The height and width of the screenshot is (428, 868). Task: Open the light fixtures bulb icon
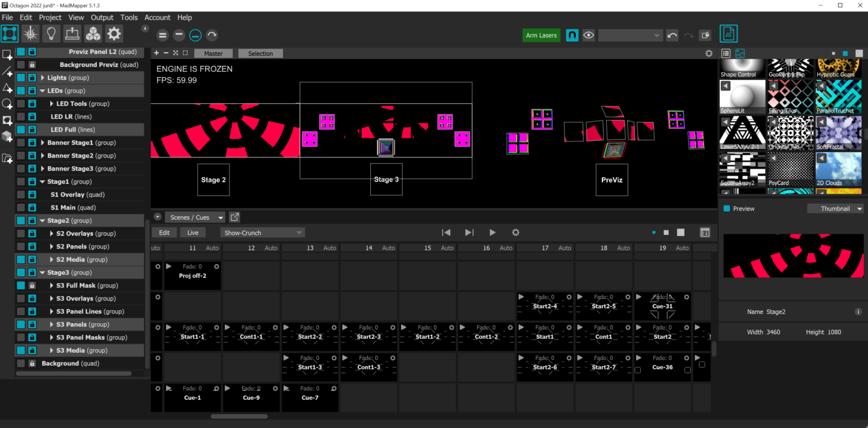[51, 34]
